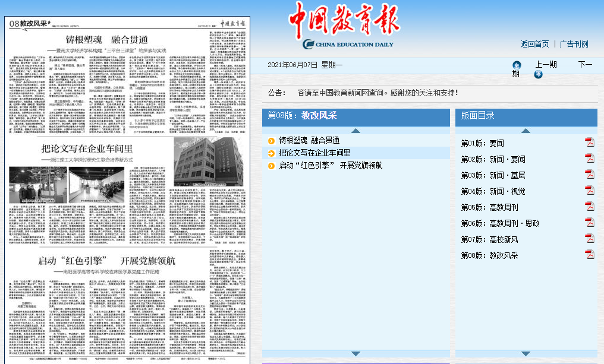The width and height of the screenshot is (604, 364).
Task: Click the previous issue arrow icon
Action: (x=517, y=65)
